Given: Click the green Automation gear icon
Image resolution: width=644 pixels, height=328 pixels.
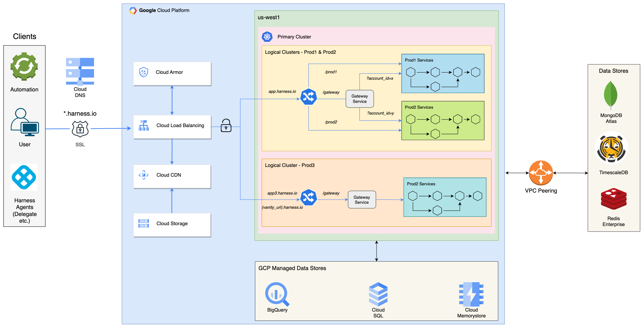Looking at the screenshot, I should point(24,66).
